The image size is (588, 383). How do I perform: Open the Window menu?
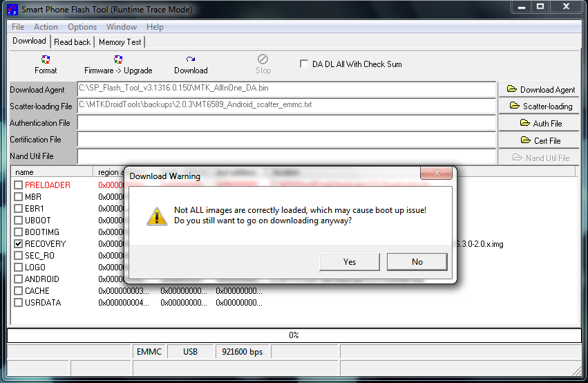click(122, 27)
